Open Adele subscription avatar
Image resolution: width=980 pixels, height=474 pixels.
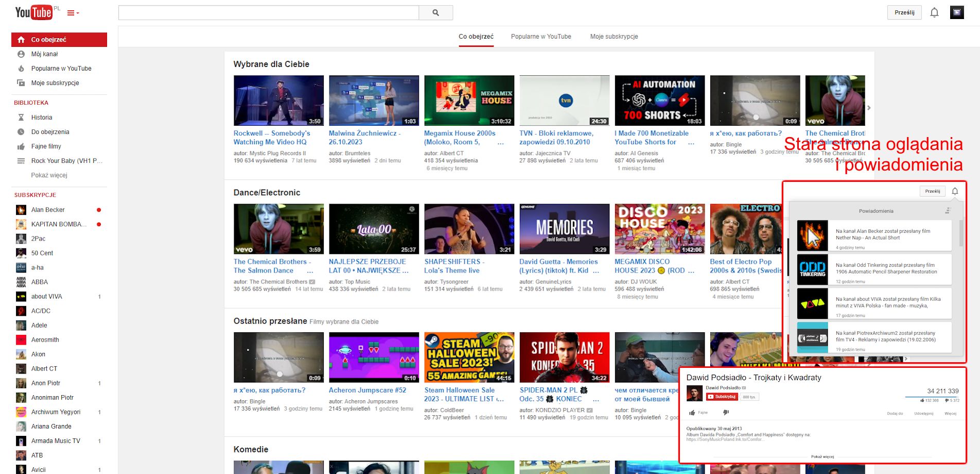21,325
